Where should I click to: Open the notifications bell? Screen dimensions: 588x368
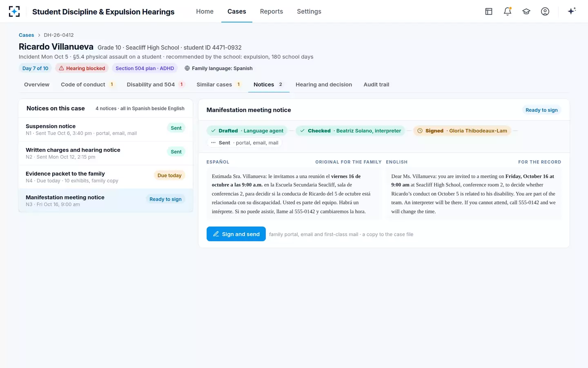pos(508,11)
